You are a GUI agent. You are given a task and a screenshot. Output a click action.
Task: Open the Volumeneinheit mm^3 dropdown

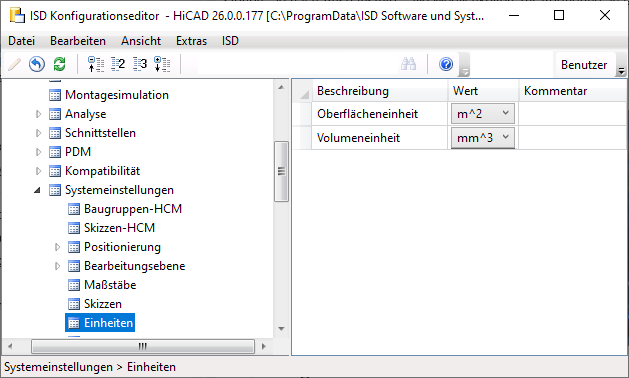pos(483,138)
